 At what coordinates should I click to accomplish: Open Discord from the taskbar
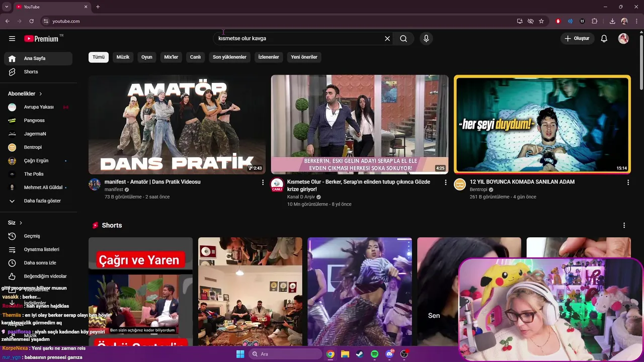(389, 354)
